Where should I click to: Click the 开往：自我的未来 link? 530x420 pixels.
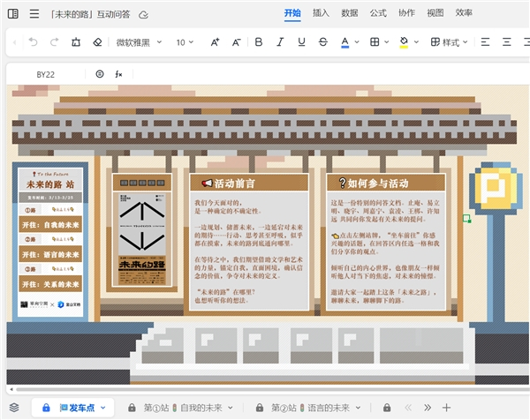pyautogui.click(x=50, y=226)
